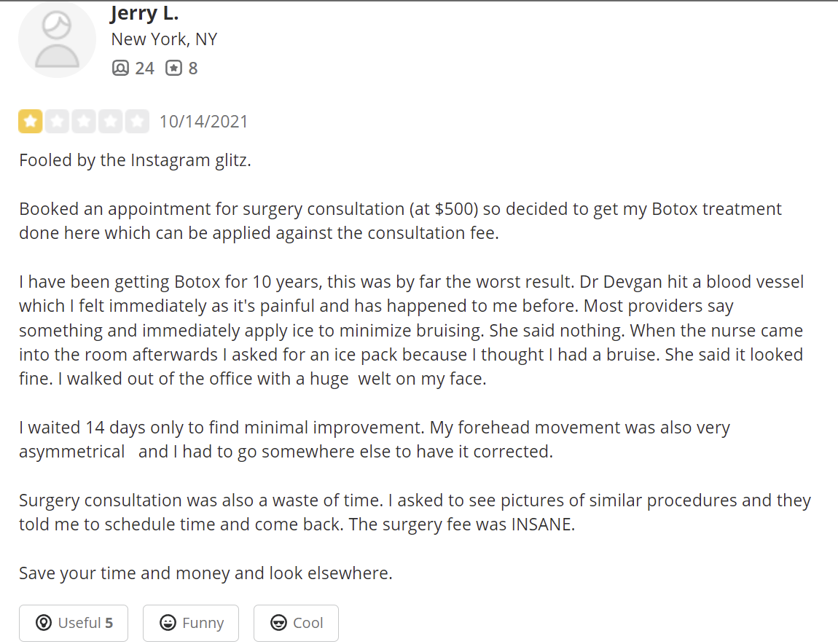Viewport: 838px width, 644px height.
Task: Select the friend count 24
Action: 144,68
